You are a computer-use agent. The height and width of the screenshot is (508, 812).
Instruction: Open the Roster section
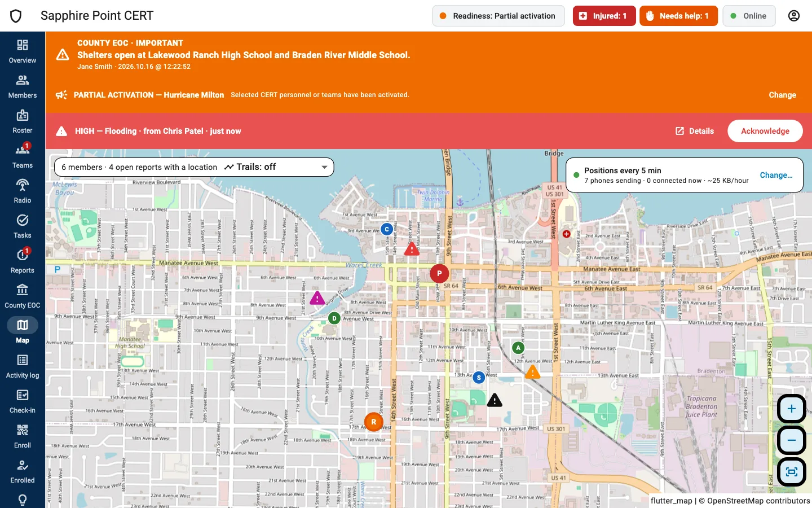tap(23, 121)
